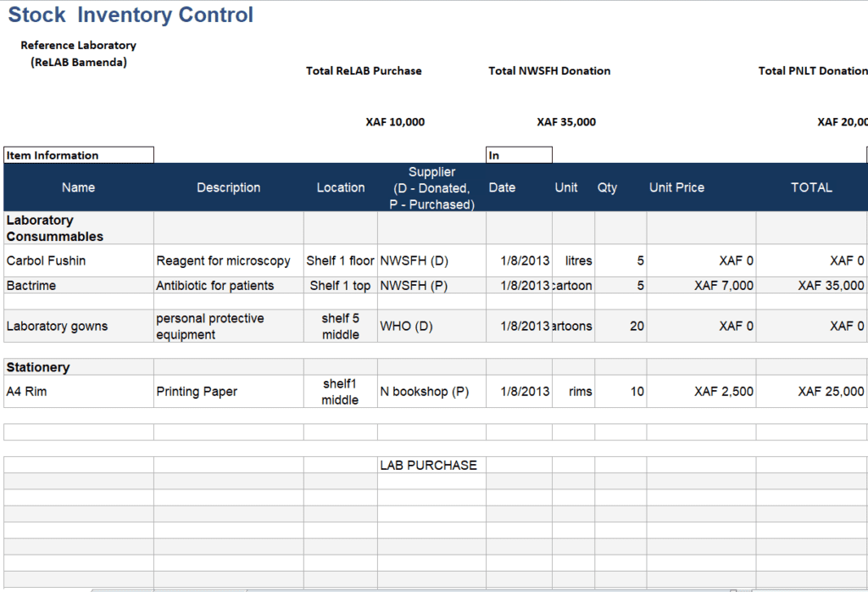Select the XAF 35,000 summary value under NWSFH Donation
868x592 pixels.
click(566, 122)
